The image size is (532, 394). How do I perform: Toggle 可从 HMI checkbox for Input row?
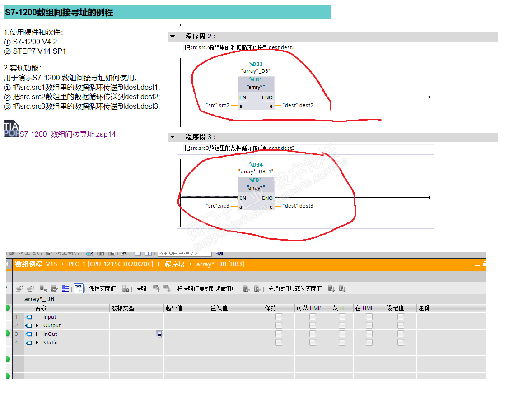tap(313, 317)
